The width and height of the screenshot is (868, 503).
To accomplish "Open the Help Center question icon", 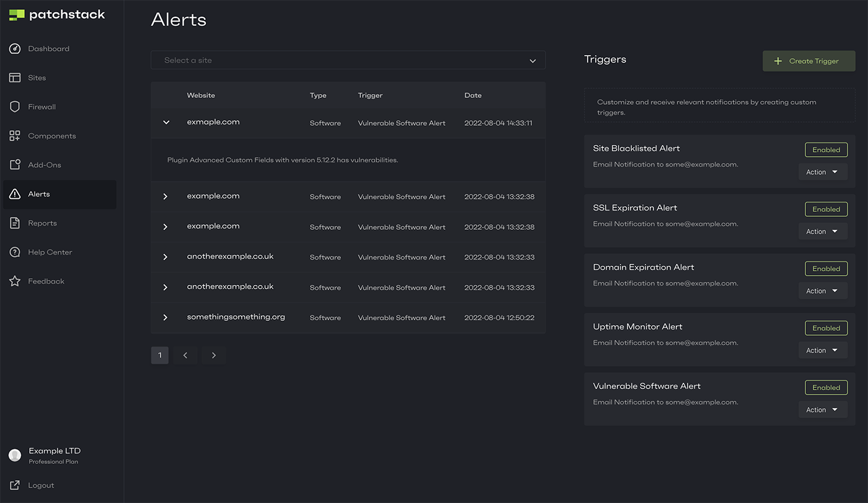I will tap(15, 252).
